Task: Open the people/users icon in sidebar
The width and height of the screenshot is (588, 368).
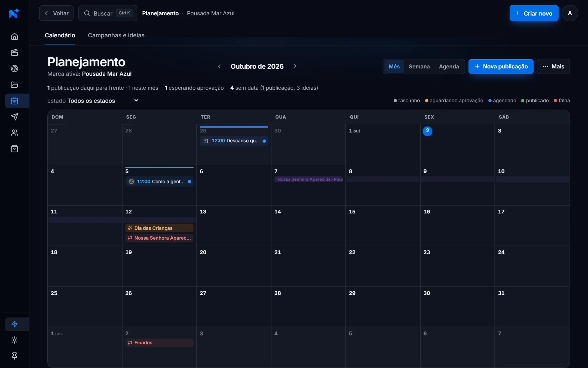Action: tap(14, 133)
